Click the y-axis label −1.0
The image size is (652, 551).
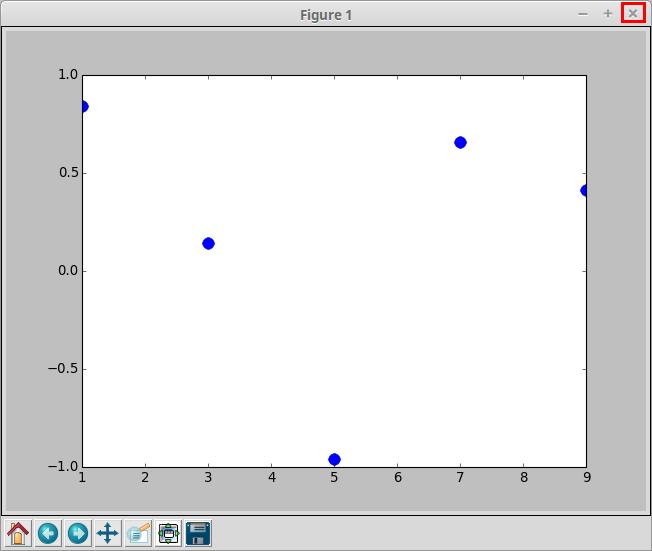click(63, 466)
